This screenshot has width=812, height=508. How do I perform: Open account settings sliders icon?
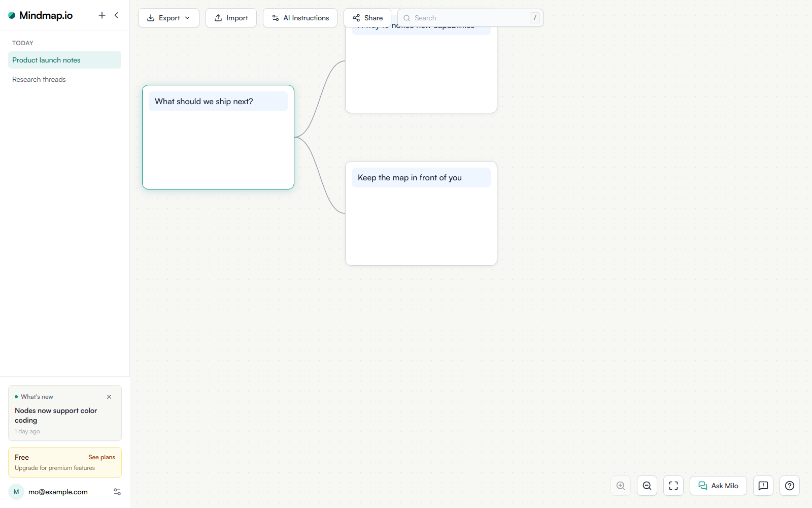tap(117, 492)
